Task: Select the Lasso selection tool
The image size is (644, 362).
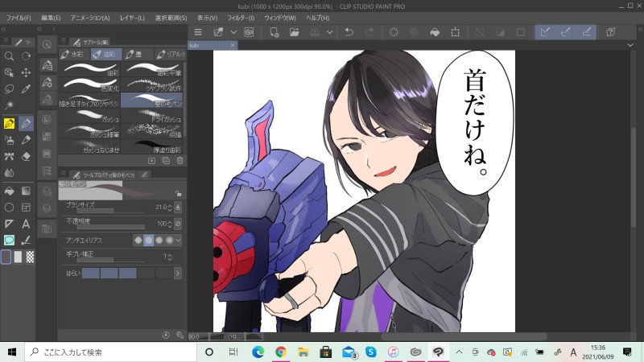Action: pos(9,89)
